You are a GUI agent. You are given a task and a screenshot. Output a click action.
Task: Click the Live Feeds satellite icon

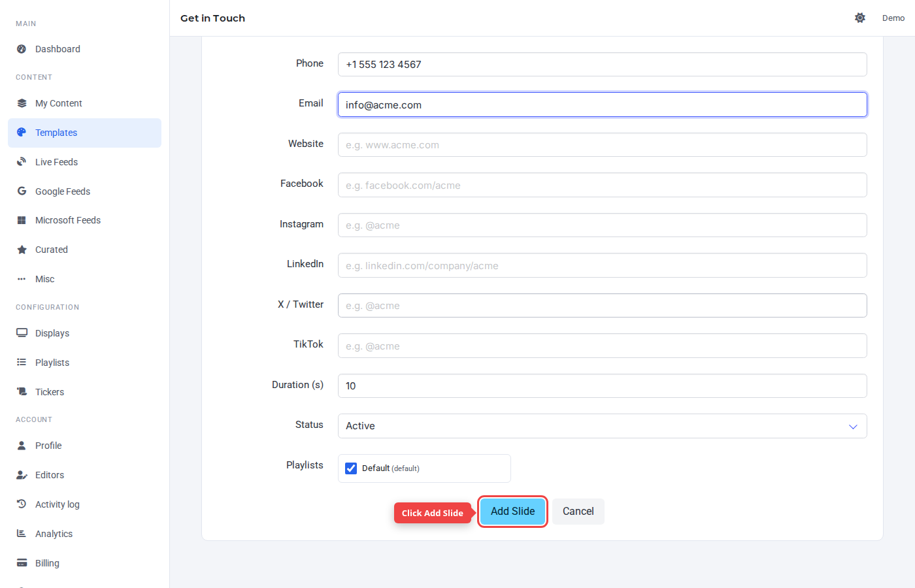pos(22,162)
